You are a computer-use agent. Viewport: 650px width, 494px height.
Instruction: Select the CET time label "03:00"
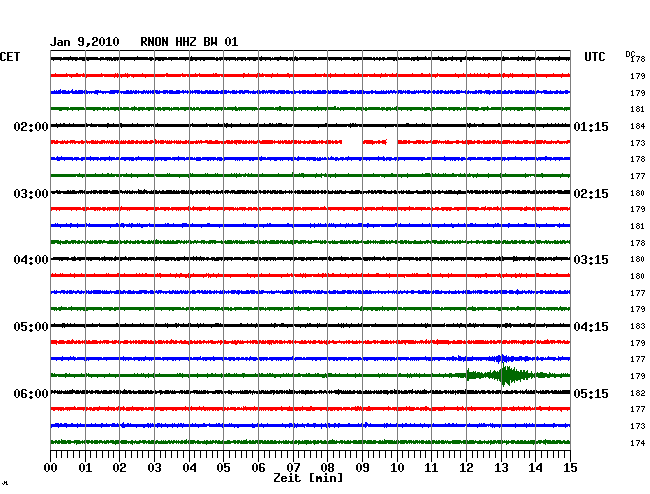point(31,194)
